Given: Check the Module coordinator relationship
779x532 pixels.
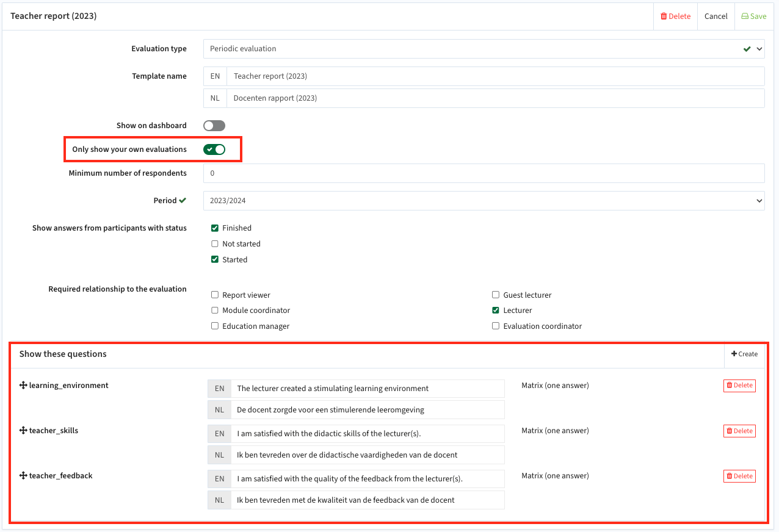Looking at the screenshot, I should coord(215,311).
